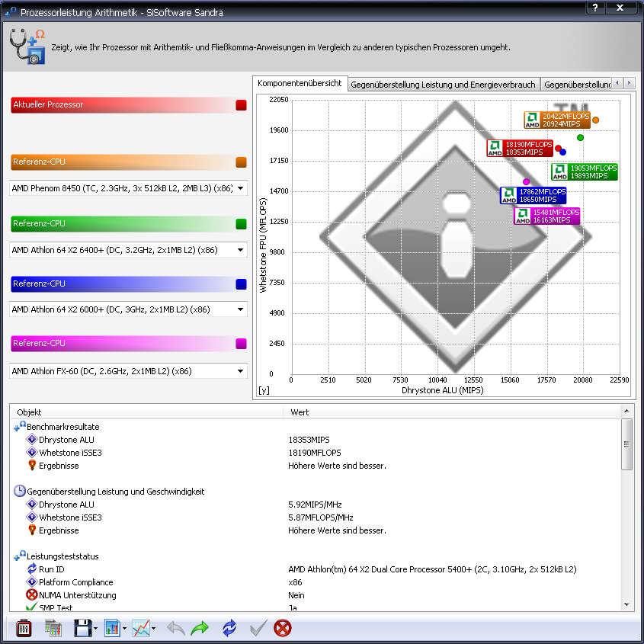Click the SMP Test green check icon

tap(31, 607)
